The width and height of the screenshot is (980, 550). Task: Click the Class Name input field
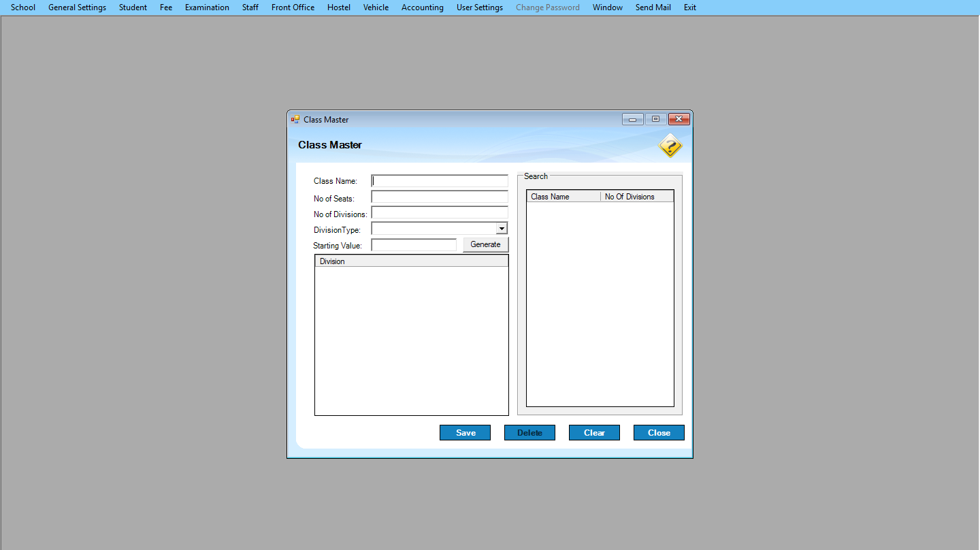coord(440,181)
